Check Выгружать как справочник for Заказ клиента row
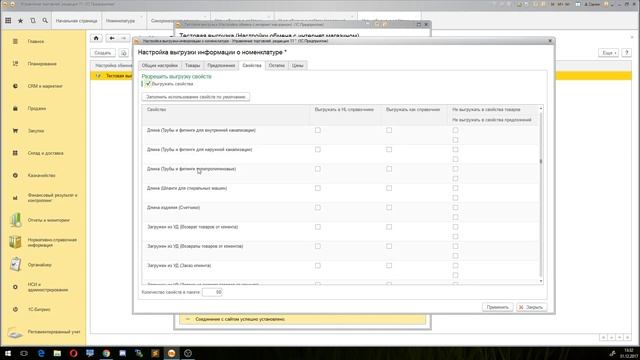Image resolution: width=640 pixels, height=360 pixels. coord(389,265)
